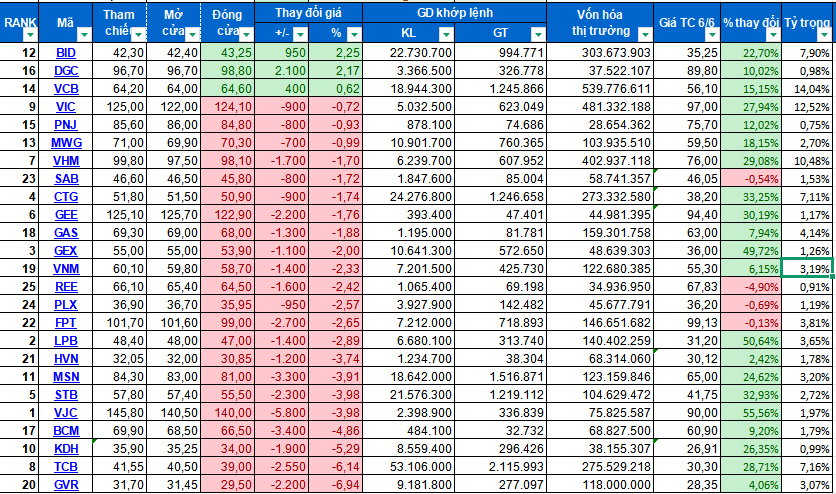Open the Giá TC 6/6 filter dropdown
Screen dimensions: 836x494
coord(712,35)
